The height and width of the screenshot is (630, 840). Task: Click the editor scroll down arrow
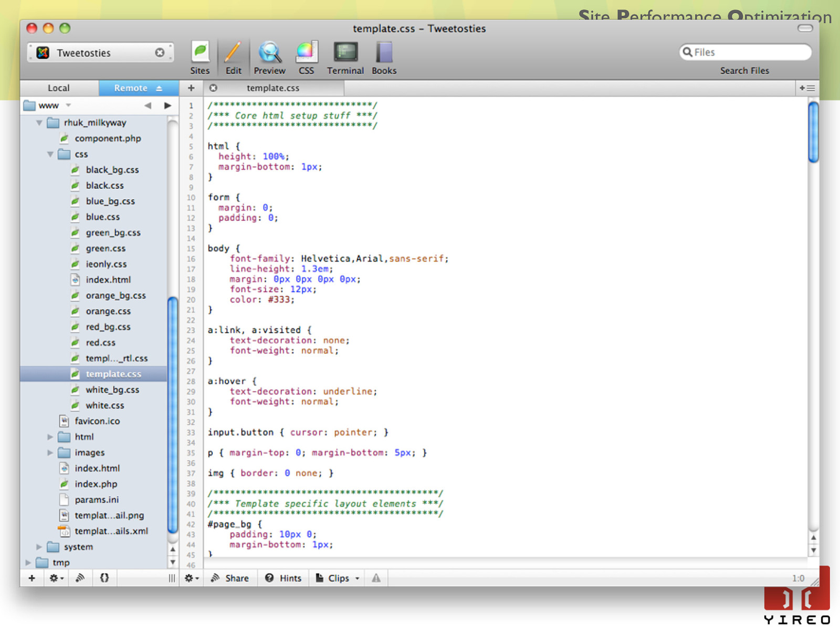(x=813, y=551)
